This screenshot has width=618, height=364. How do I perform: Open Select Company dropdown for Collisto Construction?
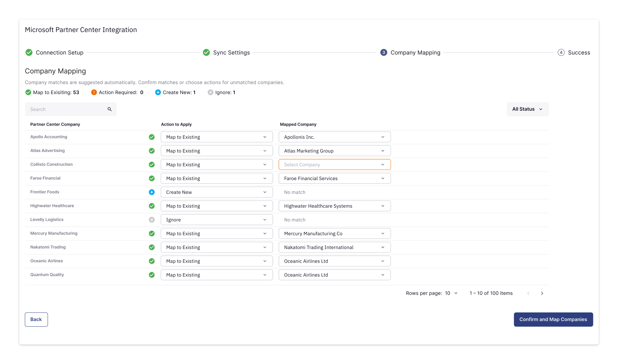click(334, 165)
